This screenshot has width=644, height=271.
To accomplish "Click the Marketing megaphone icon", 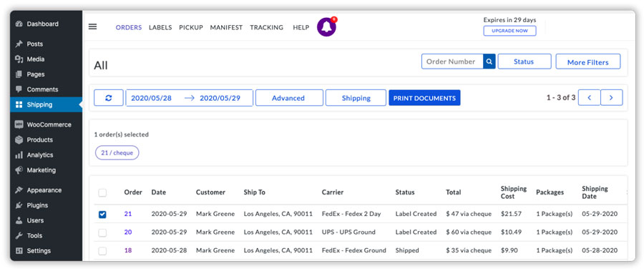I will coord(19,170).
